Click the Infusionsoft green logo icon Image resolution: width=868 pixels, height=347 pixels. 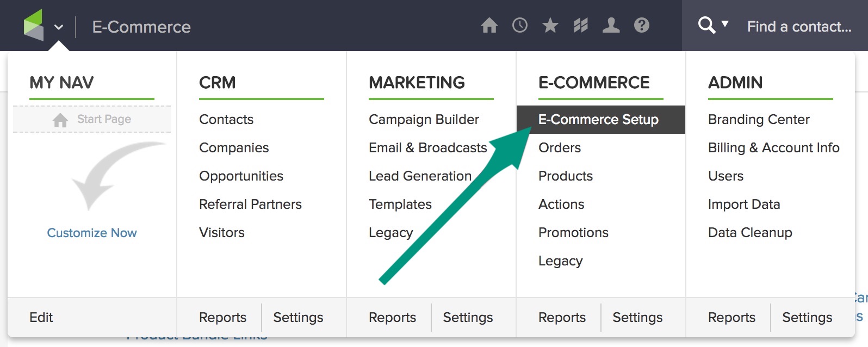(34, 25)
